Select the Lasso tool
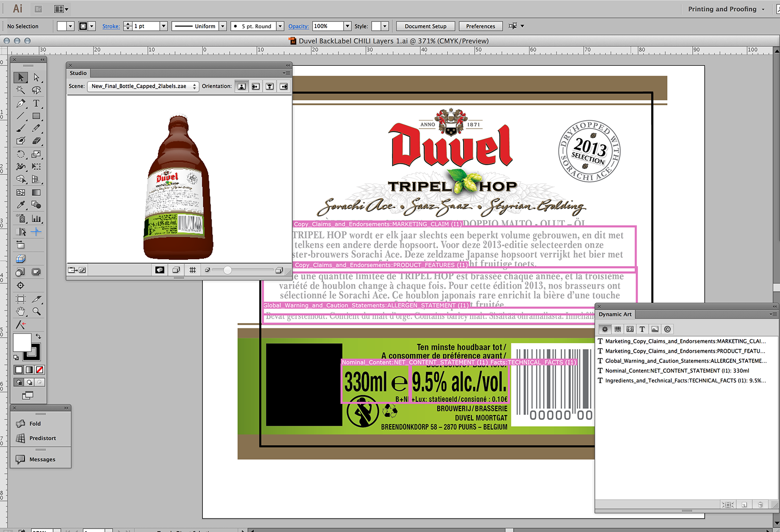This screenshot has width=780, height=532. coord(37,90)
